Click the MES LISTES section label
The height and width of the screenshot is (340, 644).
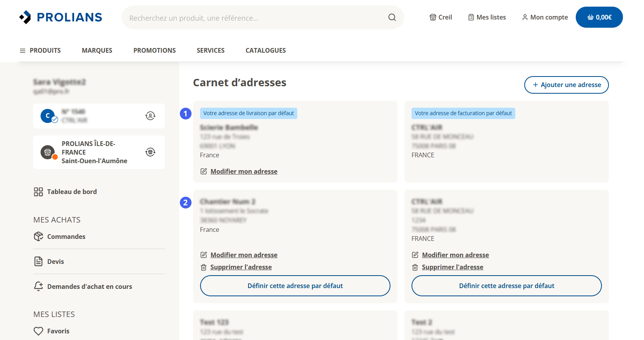click(54, 314)
